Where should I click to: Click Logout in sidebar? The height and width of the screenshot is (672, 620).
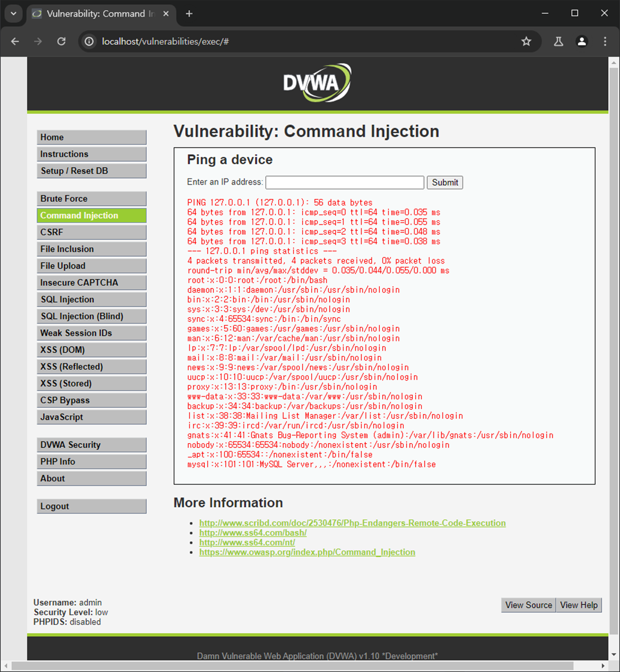pyautogui.click(x=92, y=506)
